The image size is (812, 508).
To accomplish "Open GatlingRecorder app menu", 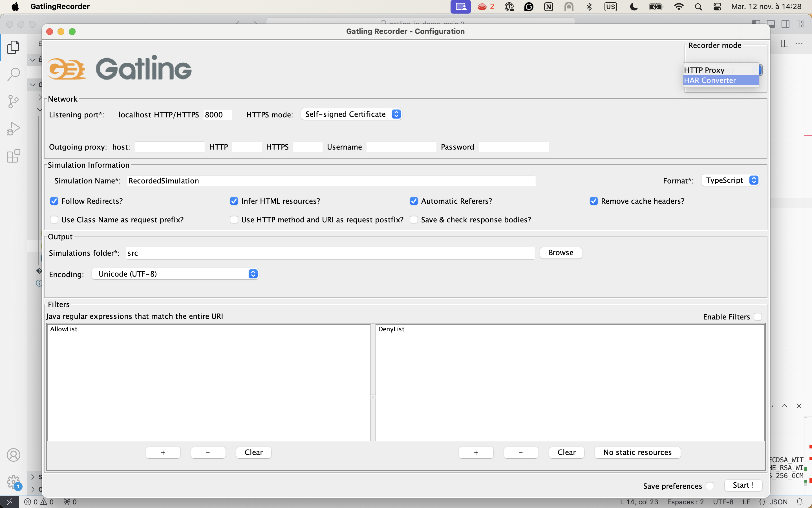I will [x=60, y=7].
